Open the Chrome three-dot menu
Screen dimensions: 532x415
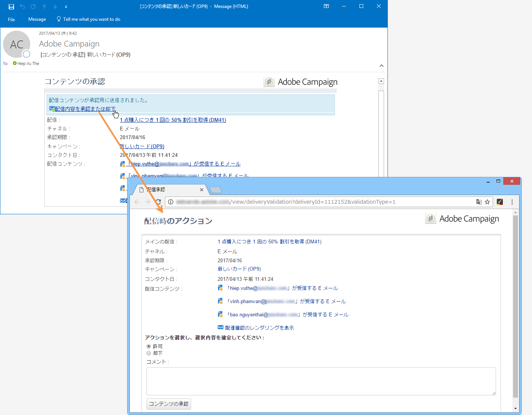pyautogui.click(x=512, y=202)
